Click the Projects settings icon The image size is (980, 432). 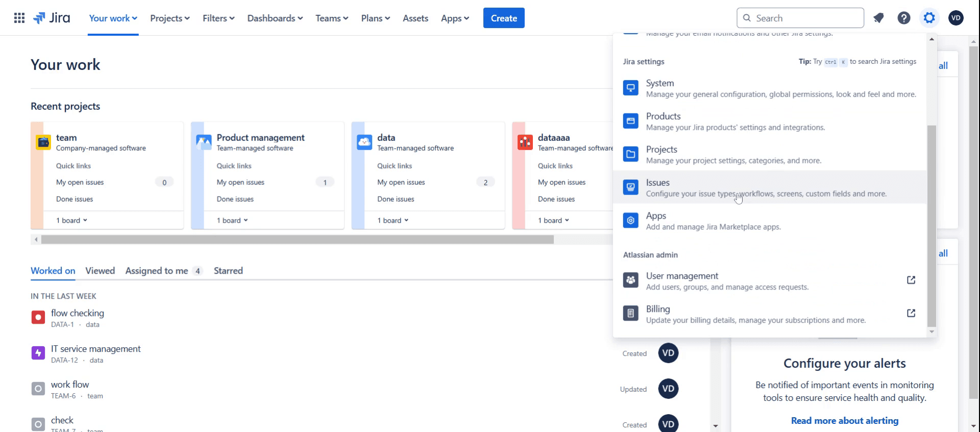631,154
